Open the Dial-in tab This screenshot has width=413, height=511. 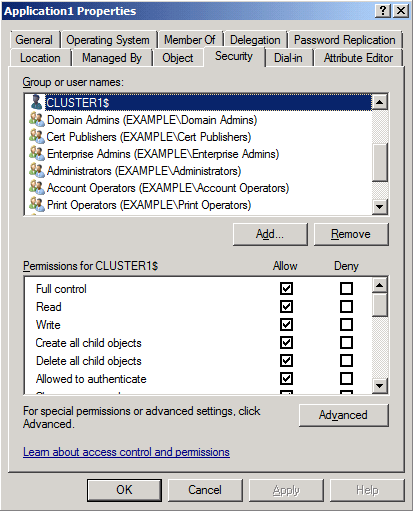[x=288, y=58]
